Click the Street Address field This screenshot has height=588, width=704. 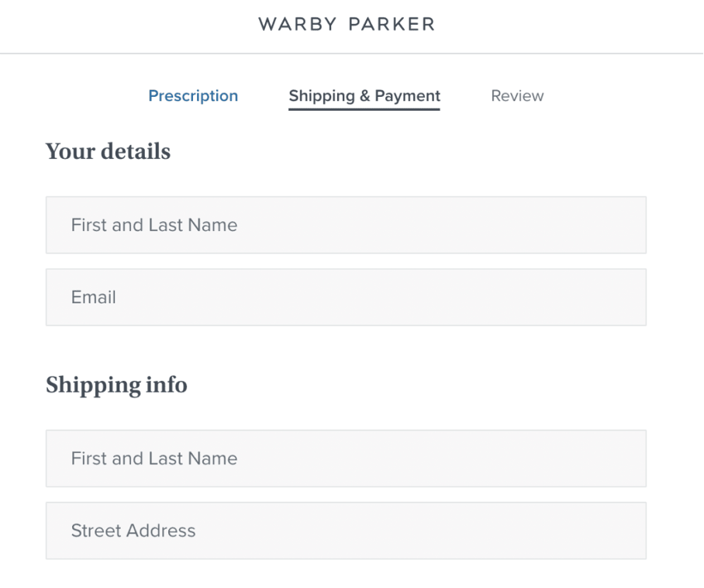346,531
